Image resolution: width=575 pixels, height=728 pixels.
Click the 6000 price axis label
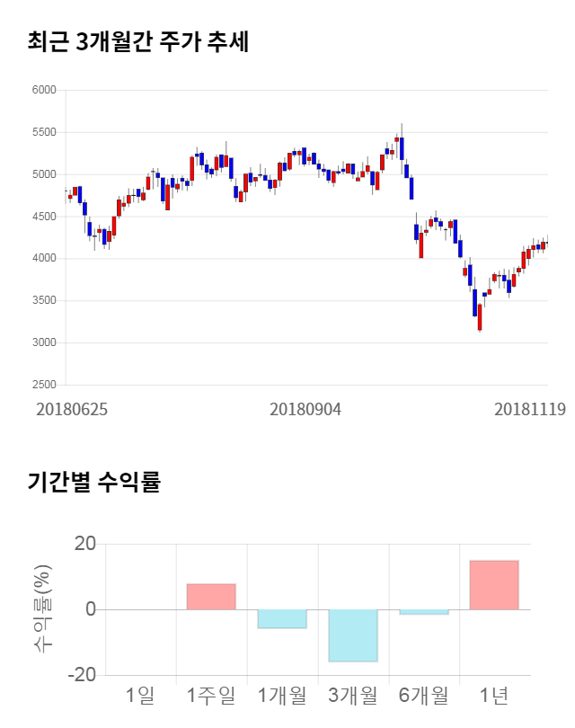click(x=45, y=90)
